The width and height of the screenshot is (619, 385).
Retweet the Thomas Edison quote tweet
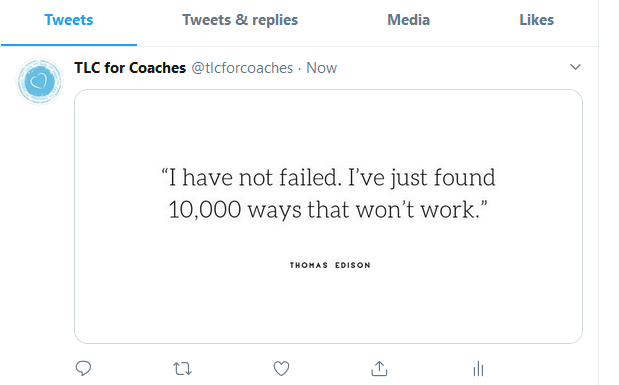(x=182, y=368)
